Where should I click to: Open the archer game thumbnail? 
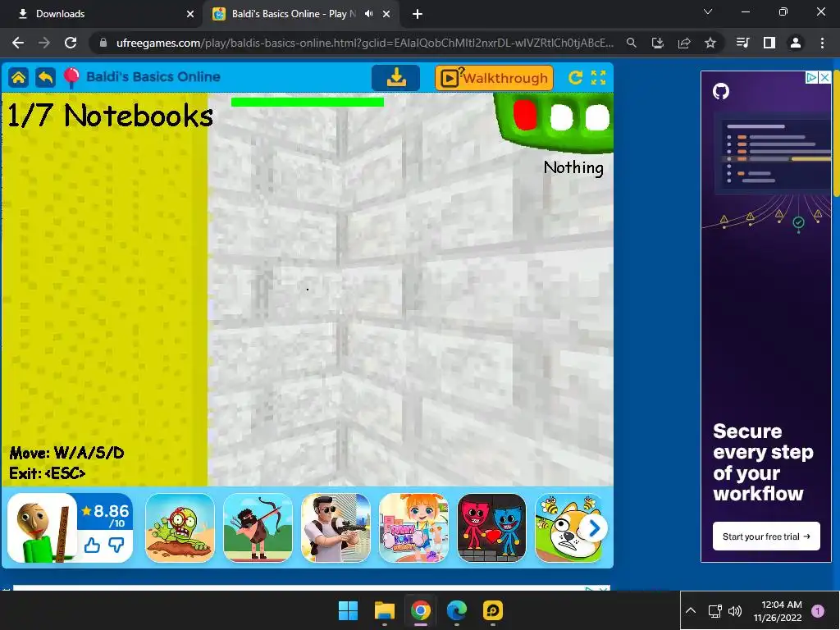coord(258,527)
